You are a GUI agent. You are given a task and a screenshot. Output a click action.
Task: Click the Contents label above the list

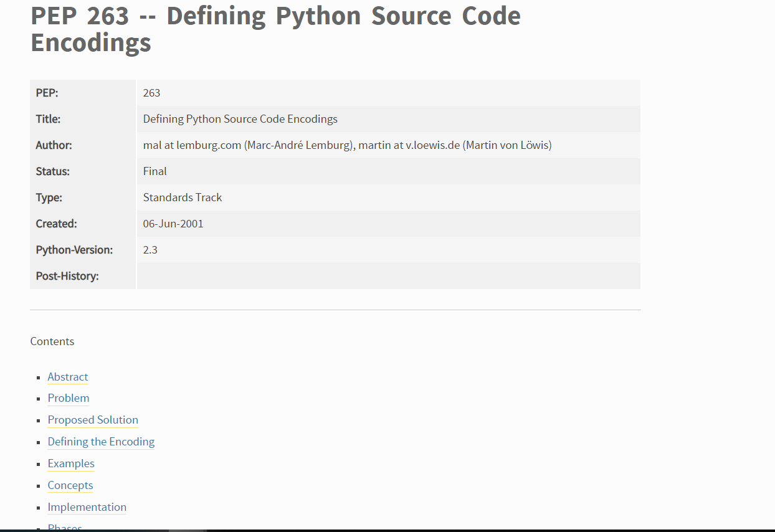[x=52, y=341]
